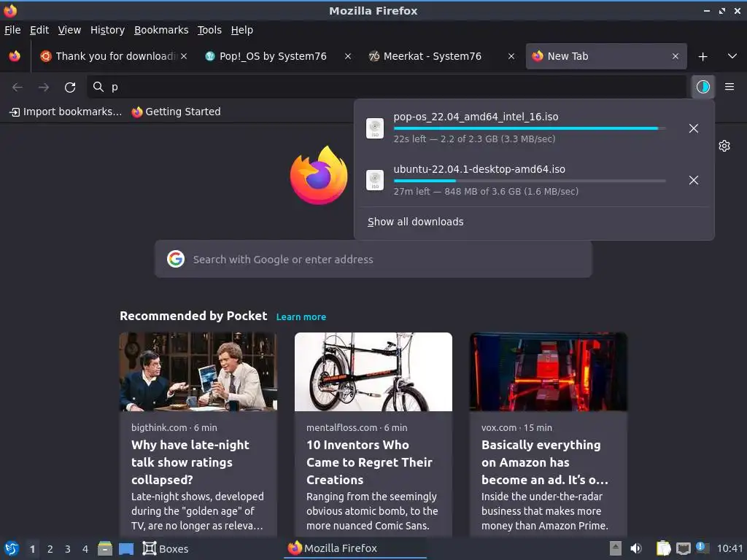Viewport: 747px width, 560px height.
Task: Click the show desktop taskbar icon
Action: [x=125, y=549]
